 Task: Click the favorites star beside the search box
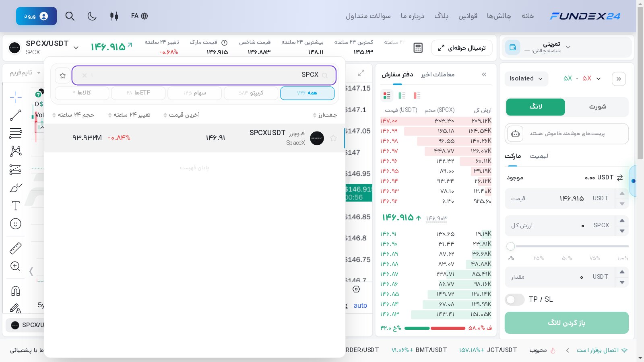[x=62, y=76]
